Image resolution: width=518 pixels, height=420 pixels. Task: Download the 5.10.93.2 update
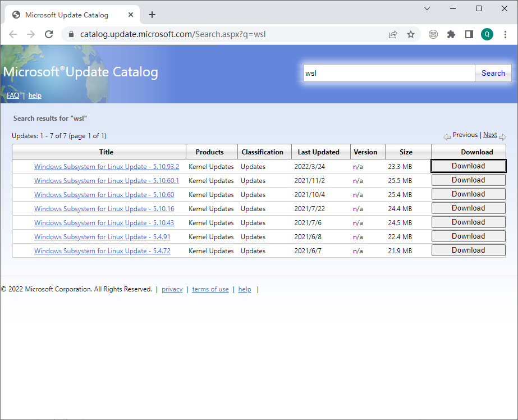469,166
